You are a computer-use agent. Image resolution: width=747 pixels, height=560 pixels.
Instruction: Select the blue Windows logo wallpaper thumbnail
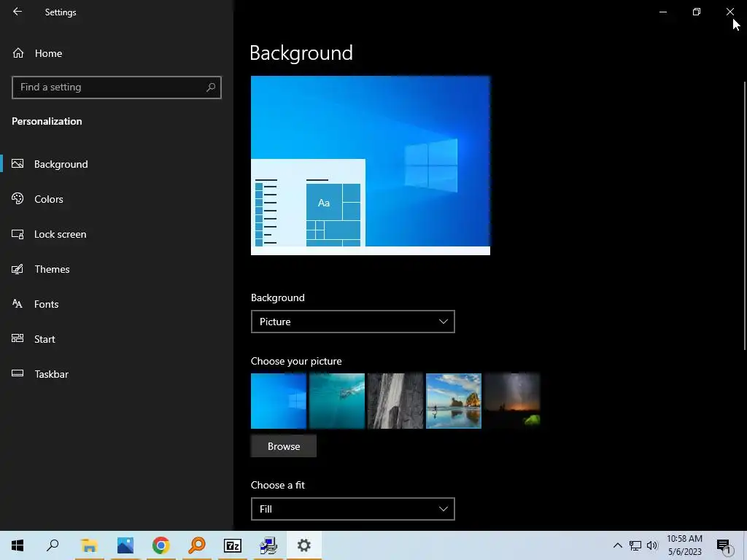tap(279, 401)
